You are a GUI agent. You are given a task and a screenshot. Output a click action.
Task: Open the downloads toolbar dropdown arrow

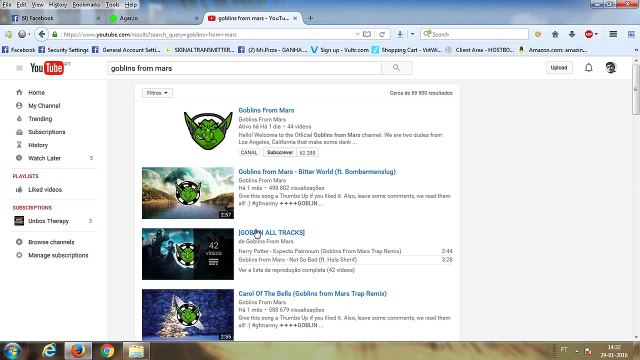(412, 34)
